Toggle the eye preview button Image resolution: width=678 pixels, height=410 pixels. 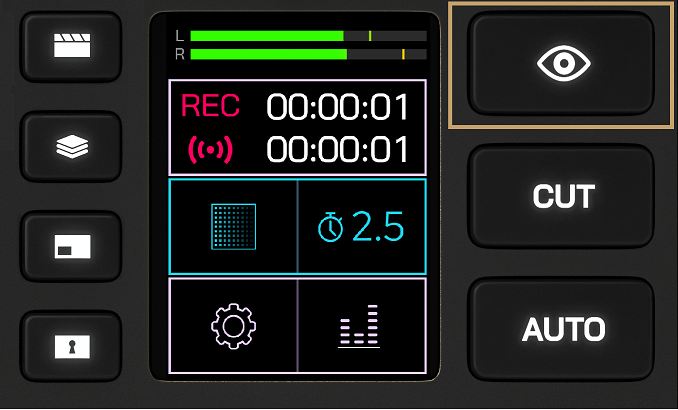tap(561, 64)
